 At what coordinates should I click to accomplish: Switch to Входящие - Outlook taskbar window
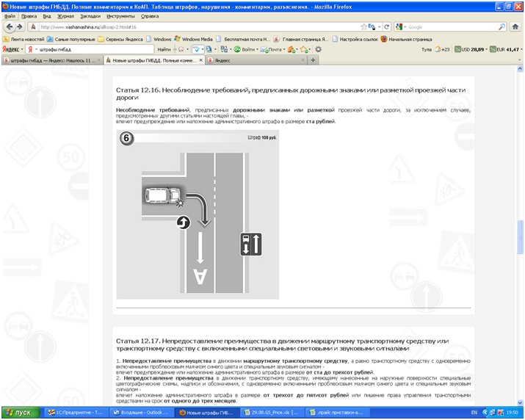(141, 413)
